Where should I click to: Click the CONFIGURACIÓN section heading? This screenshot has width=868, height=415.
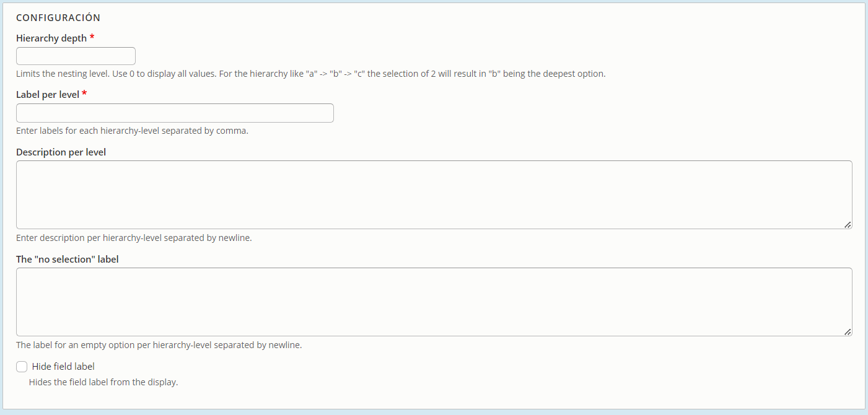tap(58, 18)
